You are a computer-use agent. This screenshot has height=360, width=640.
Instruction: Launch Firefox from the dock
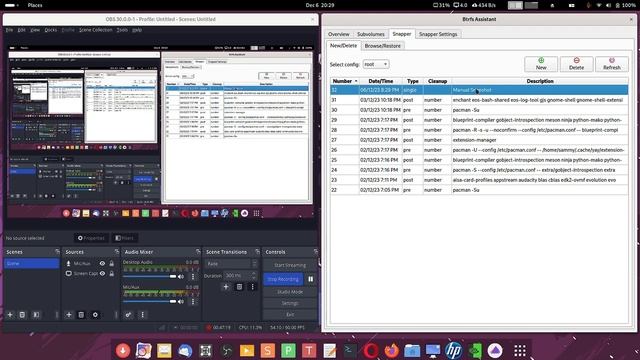[391, 350]
